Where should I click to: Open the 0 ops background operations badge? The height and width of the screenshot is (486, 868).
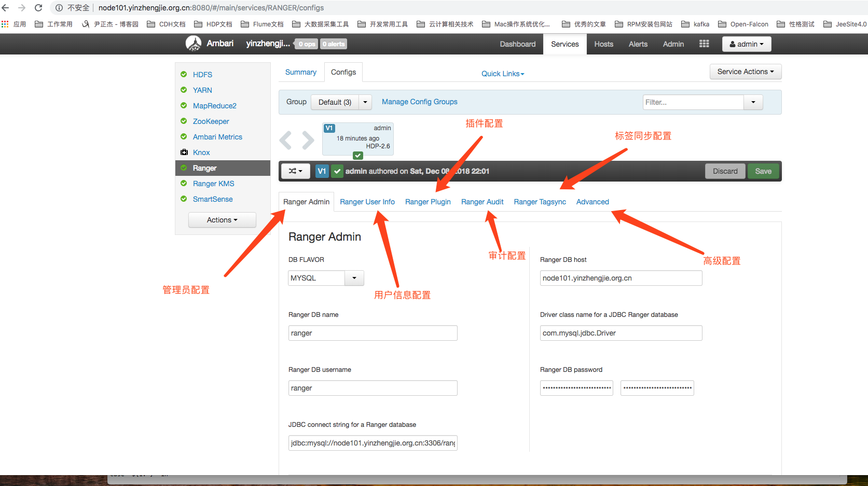point(307,44)
